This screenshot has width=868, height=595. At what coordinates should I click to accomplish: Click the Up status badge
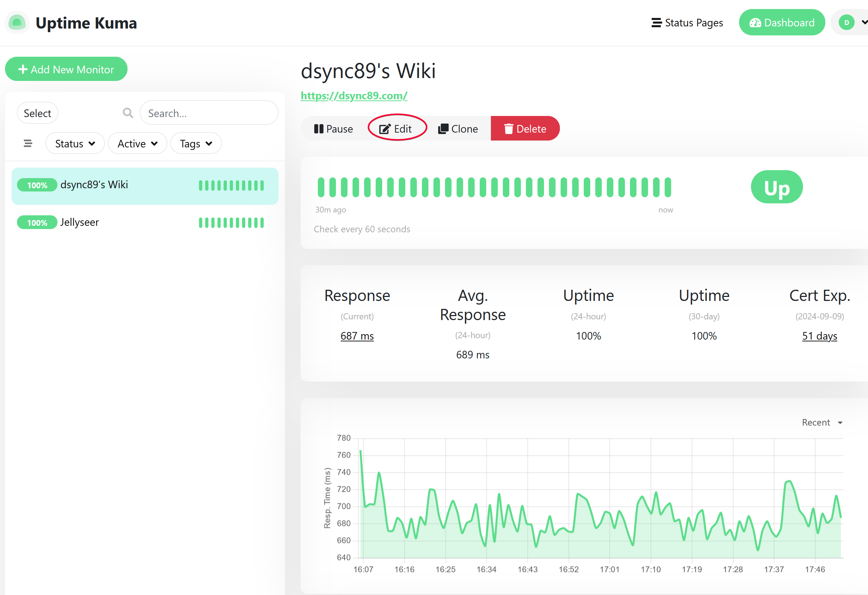point(777,187)
